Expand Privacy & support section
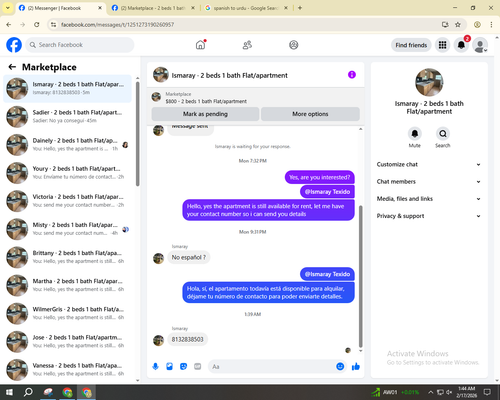The height and width of the screenshot is (400, 500). [429, 216]
